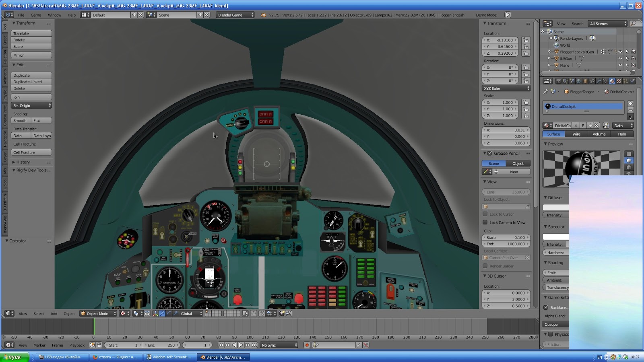Viewport: 644px width, 362px height.
Task: Open the Add menu in viewport header
Action: [54, 314]
